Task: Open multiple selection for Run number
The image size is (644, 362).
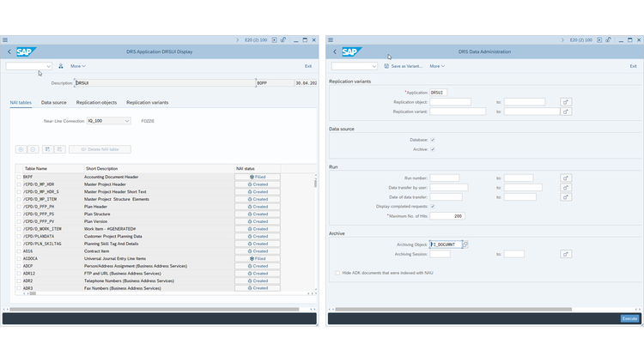Action: (566, 178)
